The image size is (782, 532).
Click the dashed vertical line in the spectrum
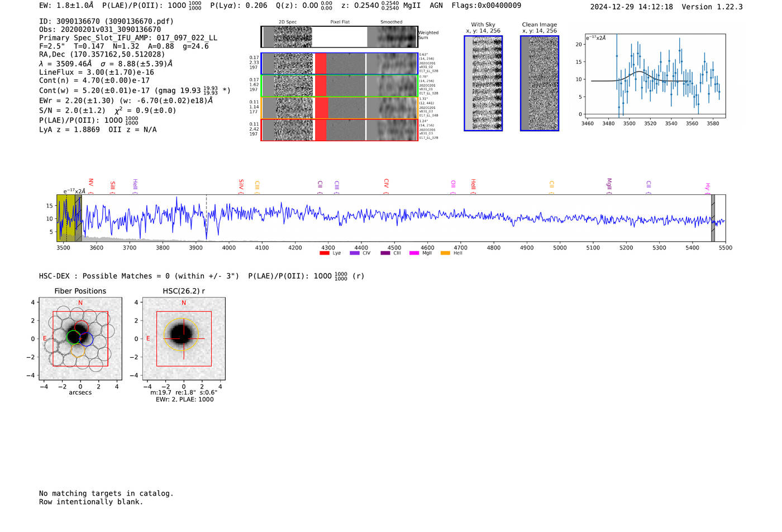(206, 218)
